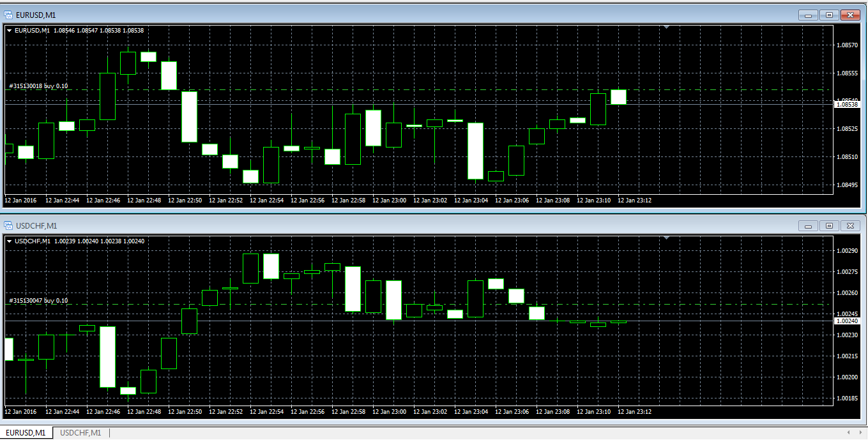This screenshot has width=868, height=440.
Task: Switch to the USDCHF,M1 bottom tab
Action: click(x=80, y=433)
